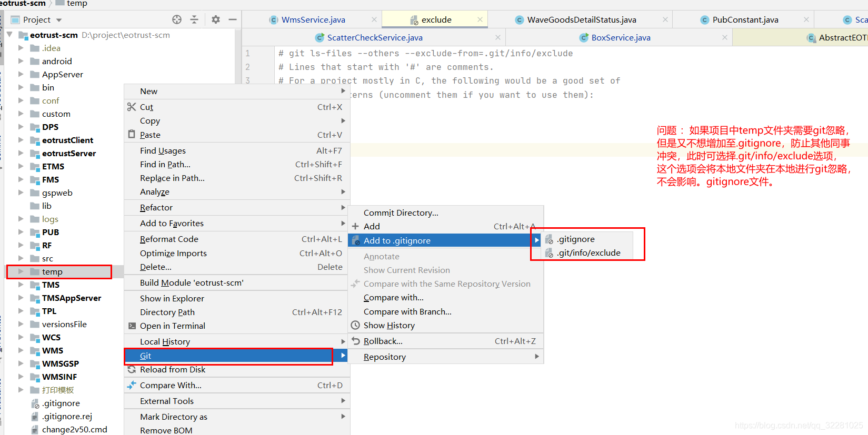The width and height of the screenshot is (868, 435).
Task: Choose Show History in Git menu
Action: (446, 325)
